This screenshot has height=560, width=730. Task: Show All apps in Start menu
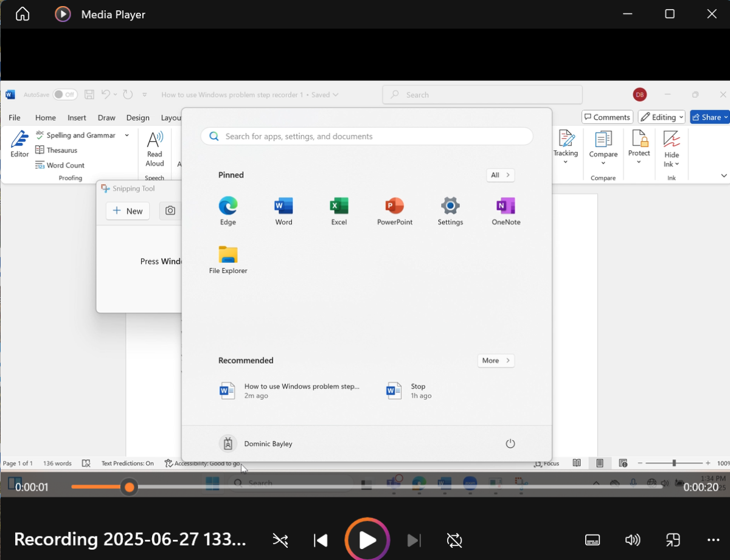pos(500,175)
